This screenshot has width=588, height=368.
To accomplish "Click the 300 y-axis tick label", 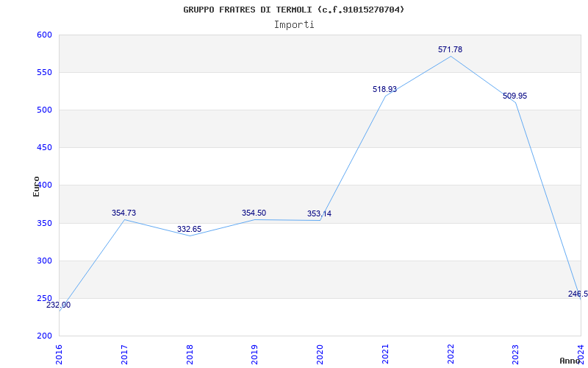I will (x=44, y=261).
